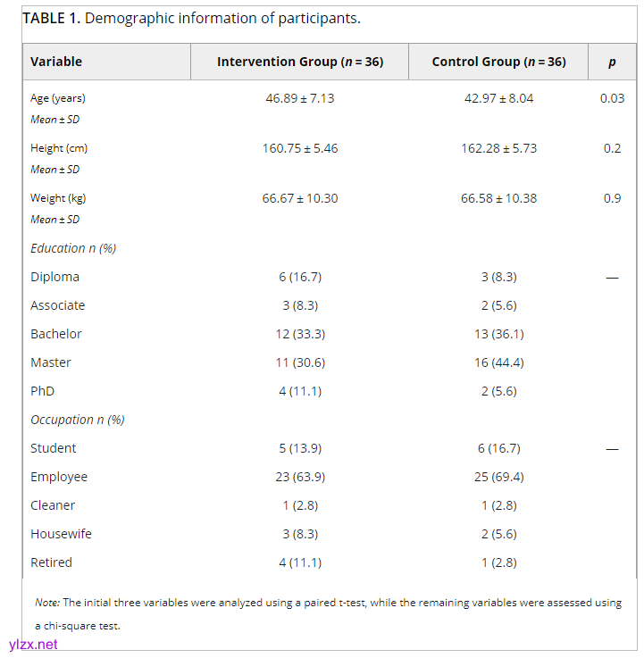Click the p column header
Screen dimensions: 644x658
pos(612,62)
